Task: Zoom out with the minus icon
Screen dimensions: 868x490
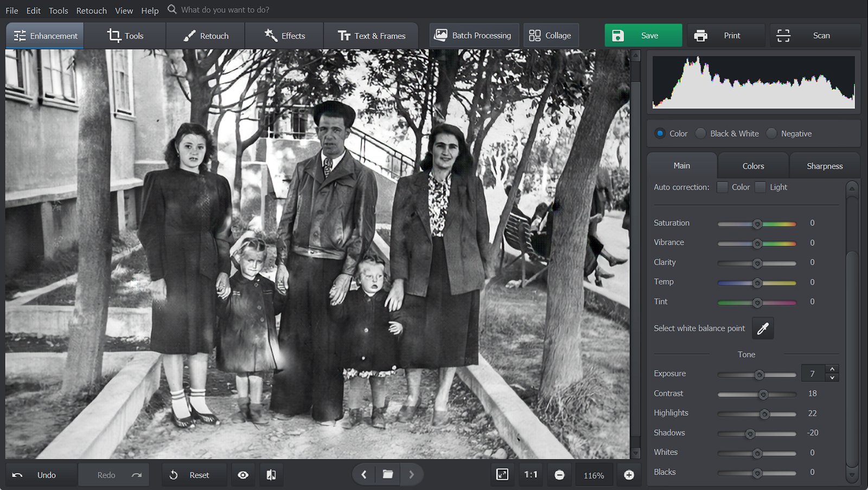Action: [559, 475]
